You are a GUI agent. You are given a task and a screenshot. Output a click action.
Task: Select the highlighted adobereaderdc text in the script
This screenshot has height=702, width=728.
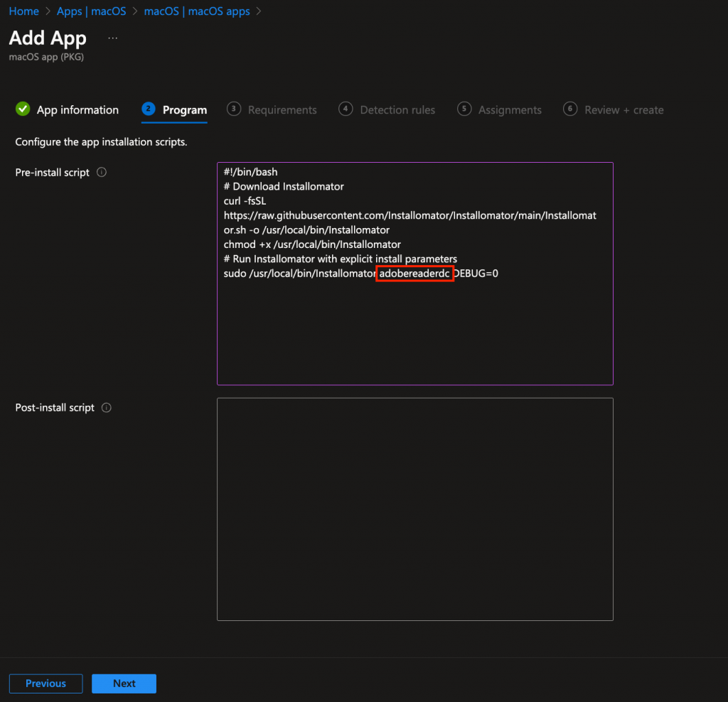point(414,273)
